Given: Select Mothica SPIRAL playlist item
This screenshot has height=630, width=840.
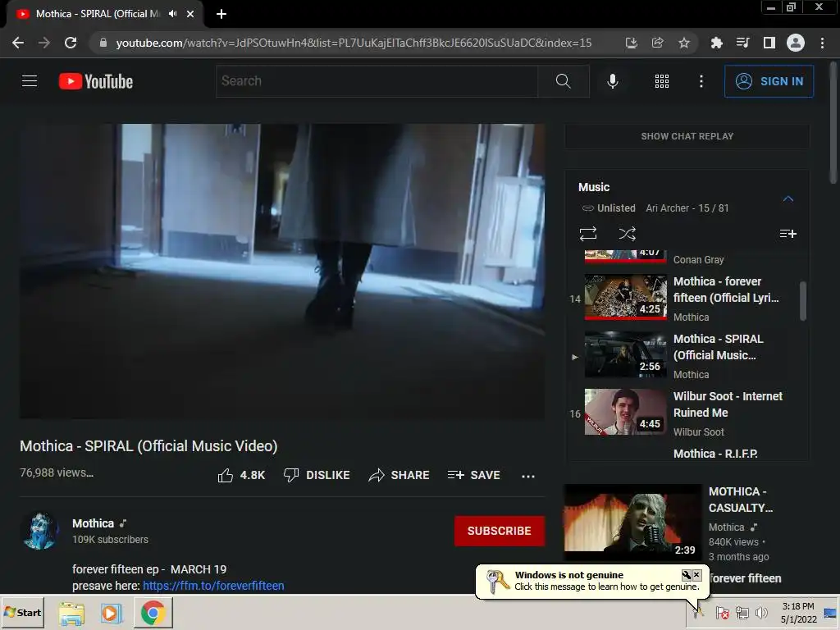Looking at the screenshot, I should [x=685, y=356].
